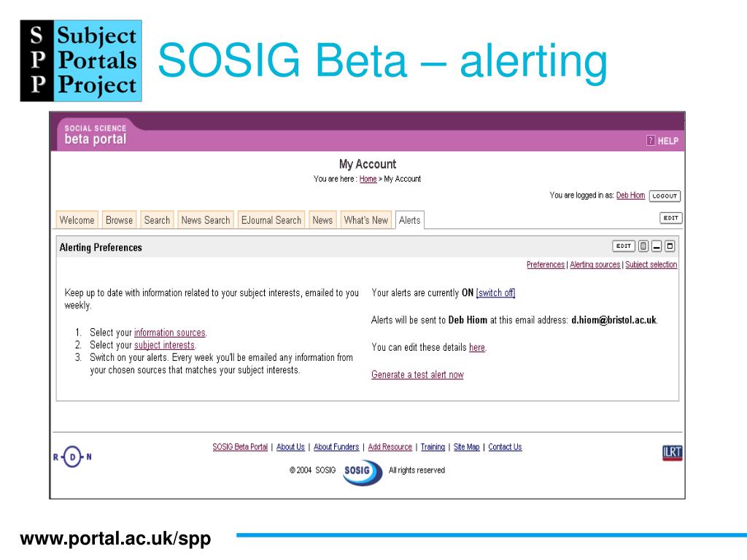The height and width of the screenshot is (560, 747).
Task: Click the SOSIG logo in the footer
Action: click(362, 472)
